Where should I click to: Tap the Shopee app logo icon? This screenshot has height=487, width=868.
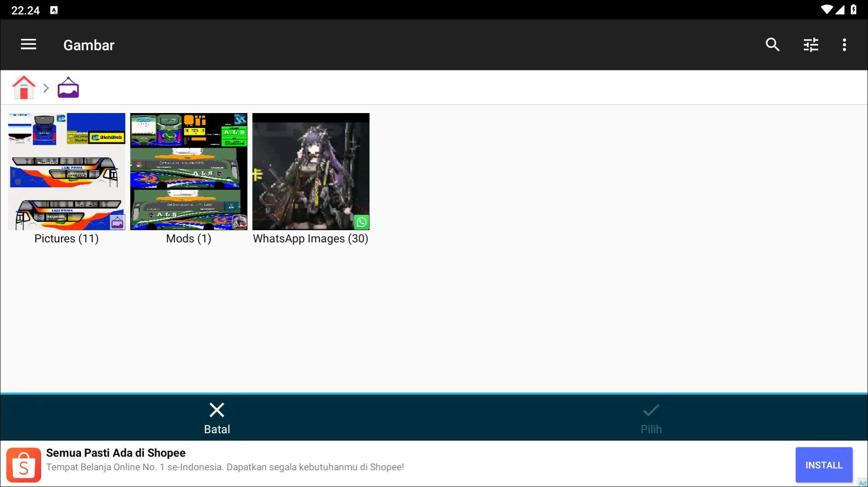pos(24,465)
